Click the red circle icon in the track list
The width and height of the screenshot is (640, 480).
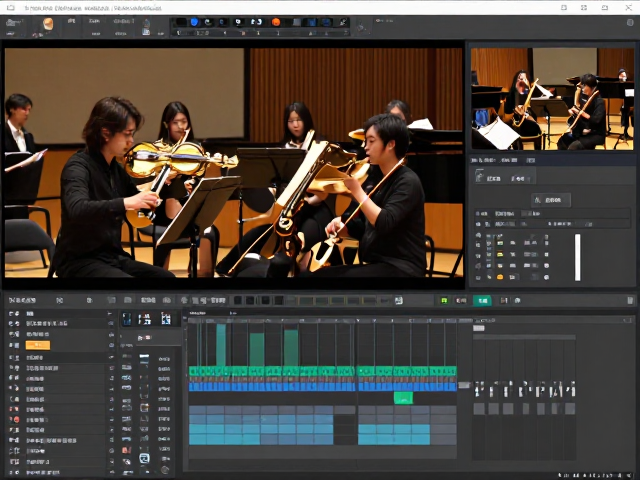tap(16, 419)
